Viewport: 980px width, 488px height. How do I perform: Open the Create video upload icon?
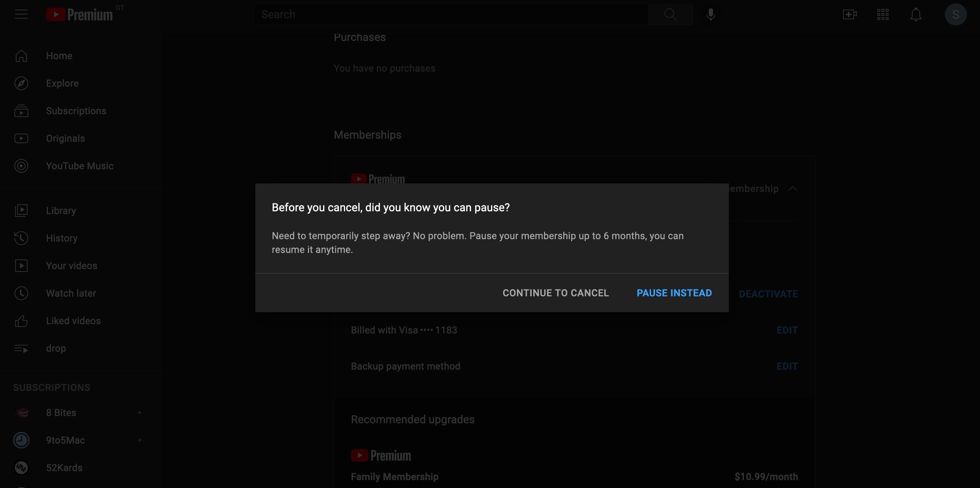pos(850,14)
